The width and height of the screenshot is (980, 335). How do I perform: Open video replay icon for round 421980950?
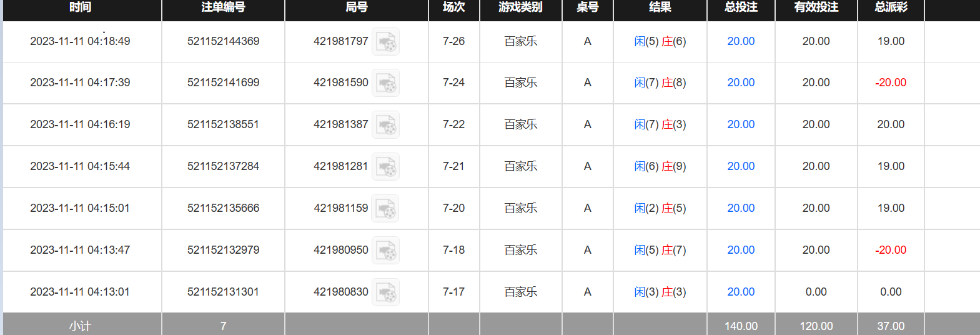point(385,250)
